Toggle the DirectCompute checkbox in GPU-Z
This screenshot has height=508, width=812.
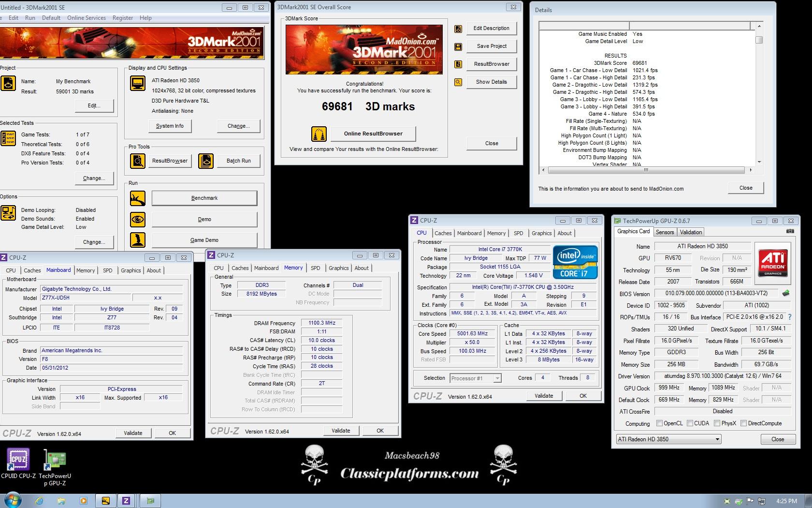point(743,423)
